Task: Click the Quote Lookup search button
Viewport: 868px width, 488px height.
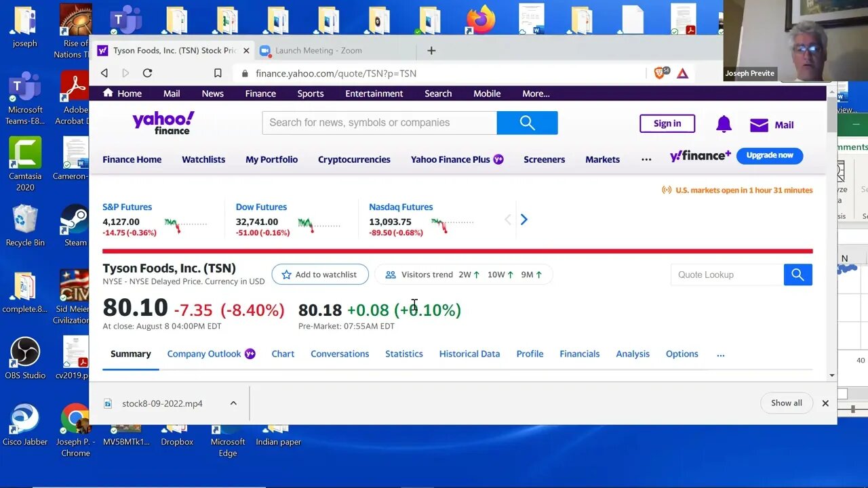Action: [x=797, y=274]
